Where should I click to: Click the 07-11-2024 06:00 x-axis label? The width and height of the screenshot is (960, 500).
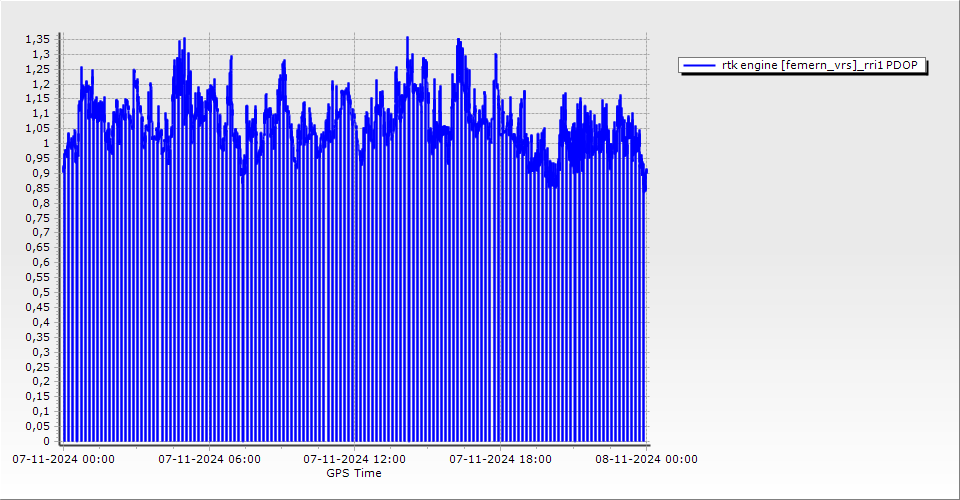click(x=210, y=460)
